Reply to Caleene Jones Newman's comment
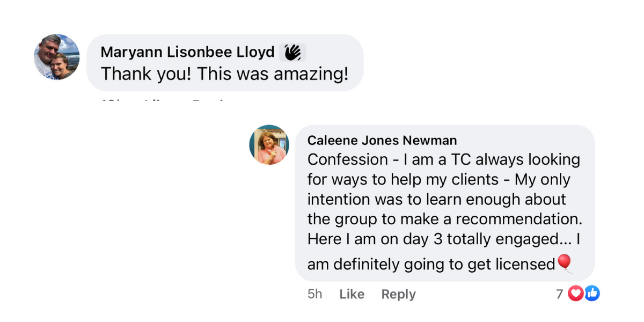Viewport: 644px width, 322px height. [x=398, y=294]
